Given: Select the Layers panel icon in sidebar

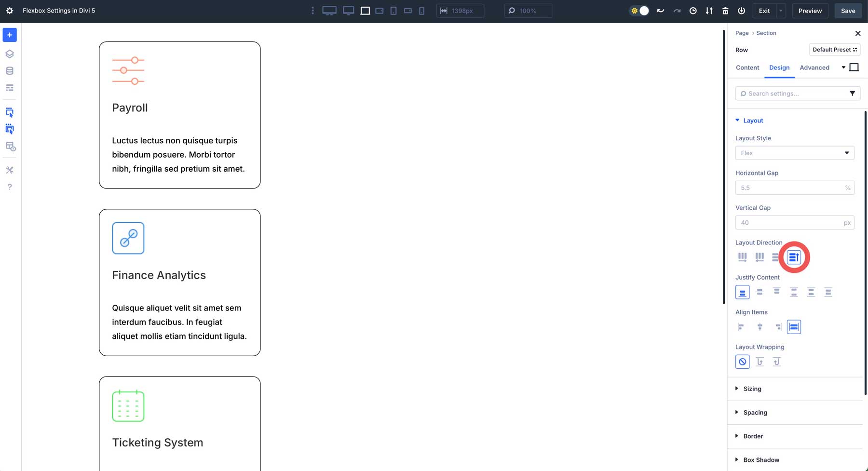Looking at the screenshot, I should 9,54.
